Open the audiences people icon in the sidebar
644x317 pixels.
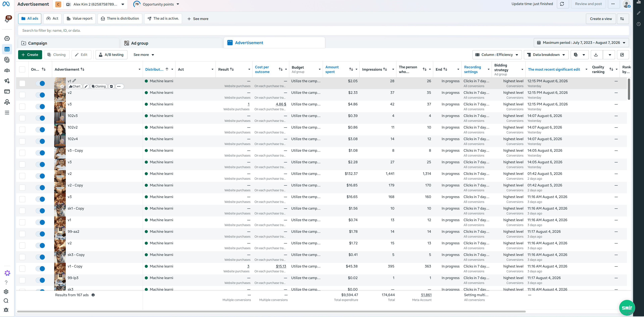click(7, 70)
